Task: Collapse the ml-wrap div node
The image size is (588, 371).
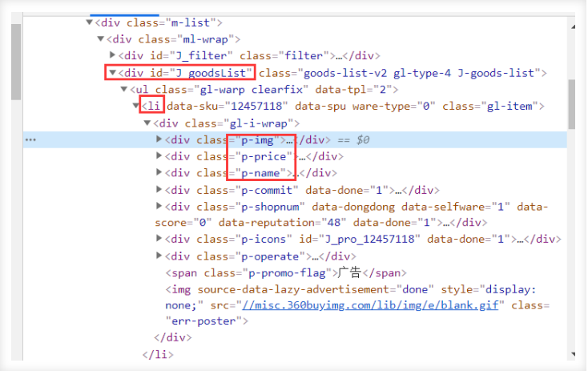Action: pos(100,39)
